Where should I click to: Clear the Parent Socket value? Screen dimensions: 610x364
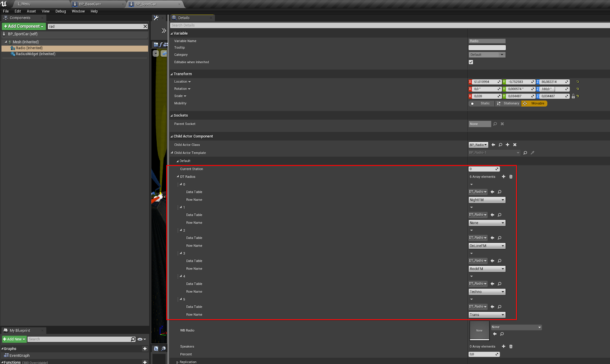(502, 124)
